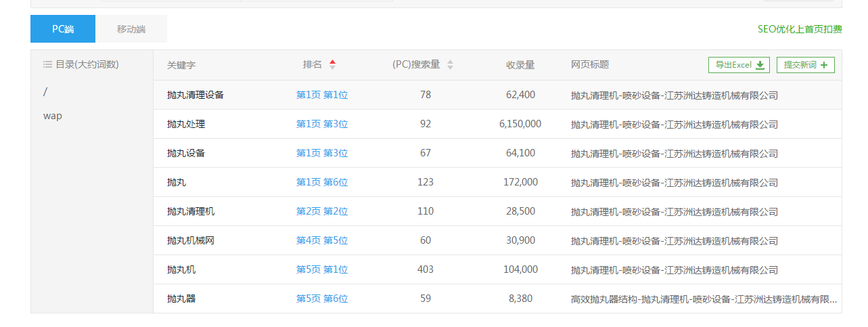This screenshot has width=868, height=327.
Task: Open ranking 第2页 第2位 for 抛丸清理机
Action: point(322,212)
